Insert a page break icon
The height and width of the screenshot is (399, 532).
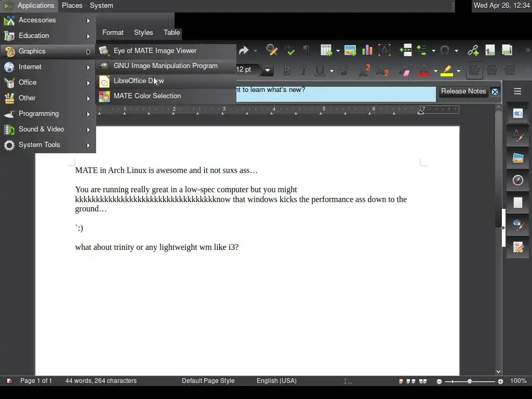(406, 50)
